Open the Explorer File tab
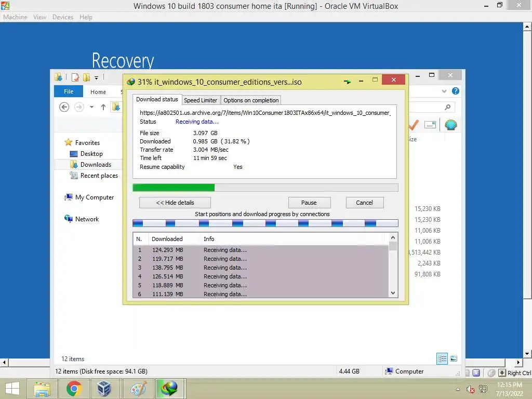The width and height of the screenshot is (532, 399). click(x=69, y=91)
